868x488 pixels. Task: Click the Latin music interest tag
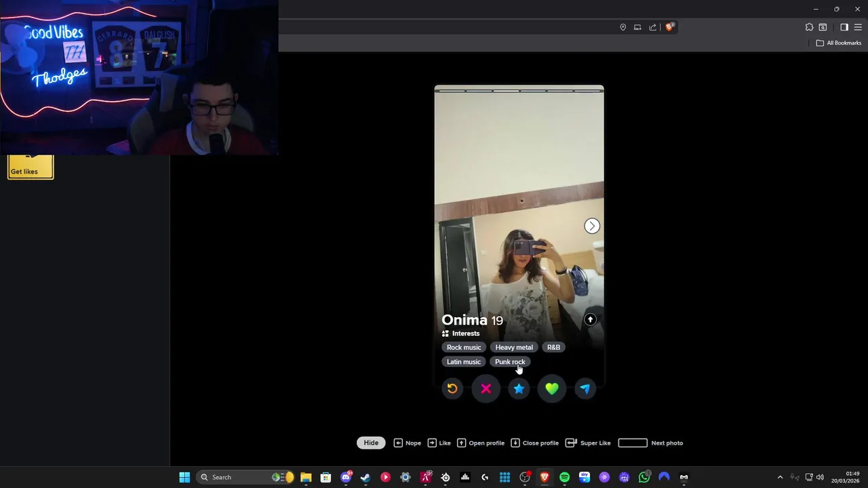464,362
